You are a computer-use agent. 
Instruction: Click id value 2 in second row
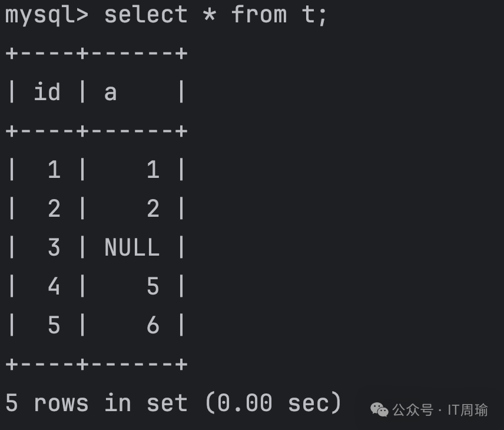tap(54, 209)
